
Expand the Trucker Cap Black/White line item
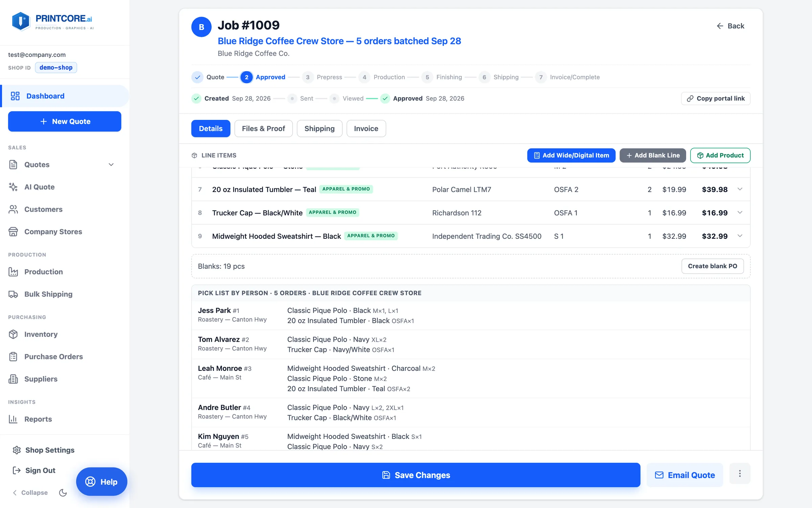740,213
